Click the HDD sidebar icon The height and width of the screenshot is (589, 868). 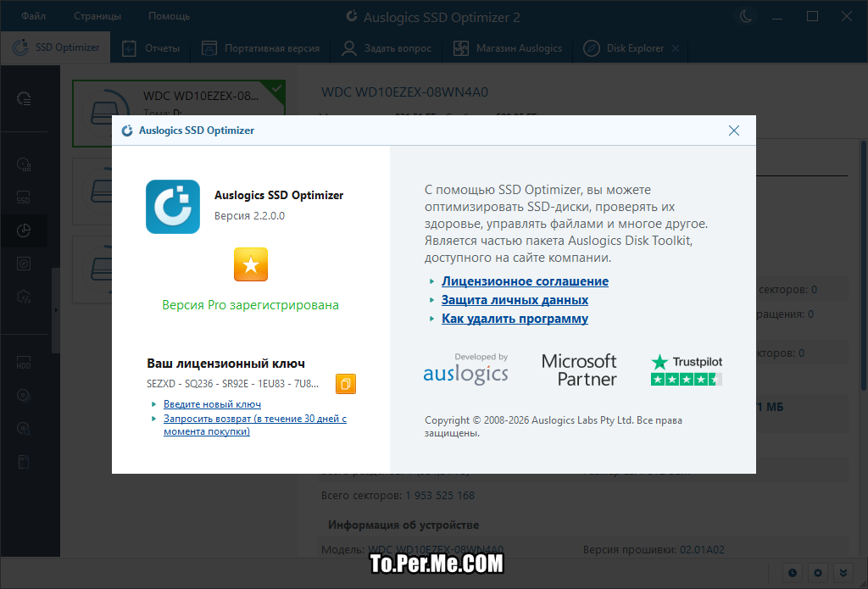24,363
